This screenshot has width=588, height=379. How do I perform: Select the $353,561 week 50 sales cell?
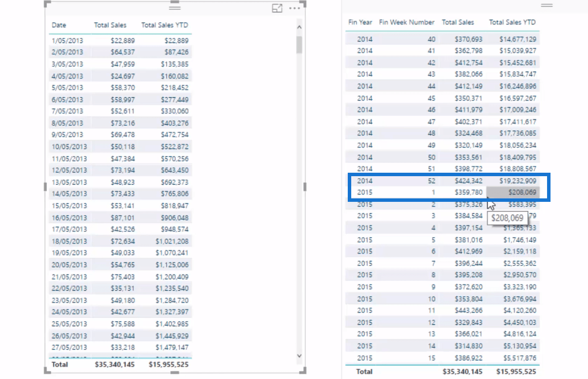[468, 157]
